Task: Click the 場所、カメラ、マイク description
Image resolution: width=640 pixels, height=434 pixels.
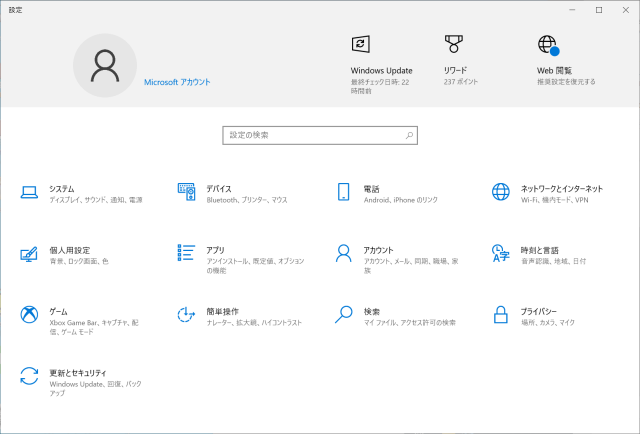Action: click(548, 323)
